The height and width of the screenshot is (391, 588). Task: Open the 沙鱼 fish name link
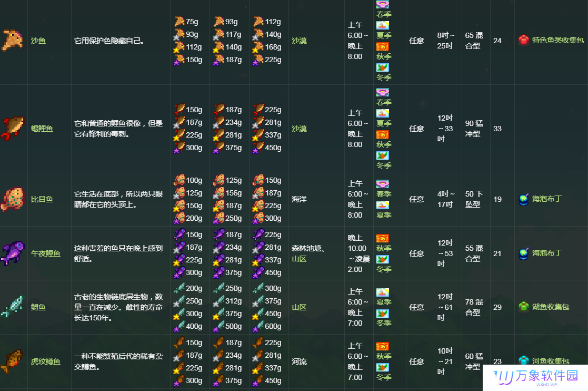click(x=38, y=41)
